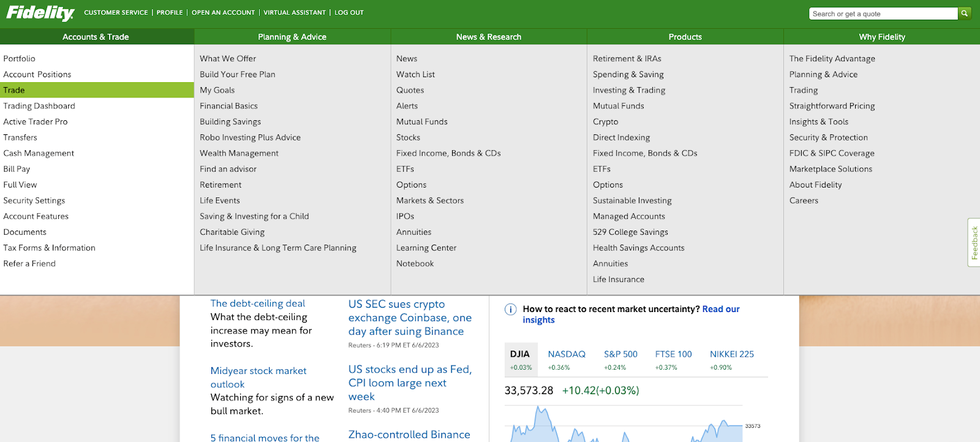Screen dimensions: 980x442
Task: Open Robo Investing Plus Advice
Action: (251, 138)
